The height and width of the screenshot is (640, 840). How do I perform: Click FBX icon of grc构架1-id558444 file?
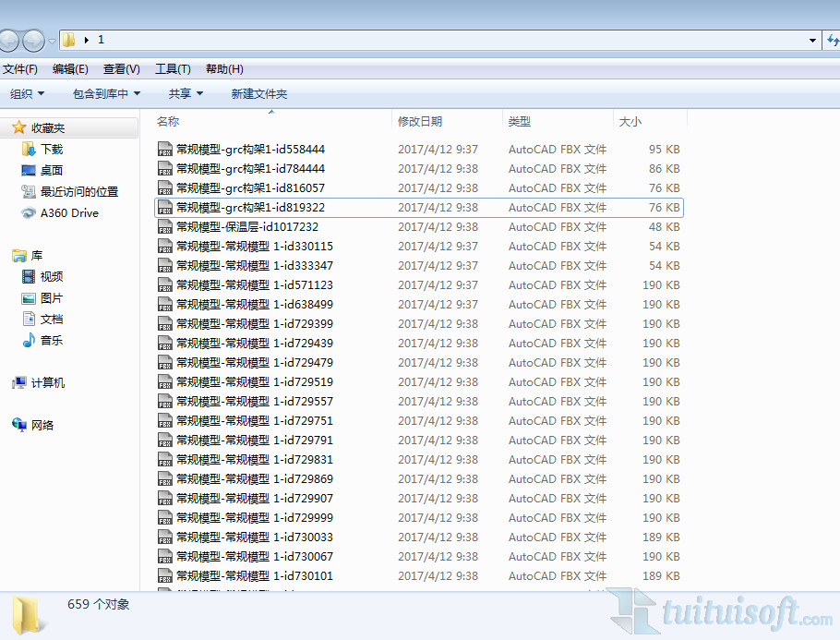click(x=165, y=149)
